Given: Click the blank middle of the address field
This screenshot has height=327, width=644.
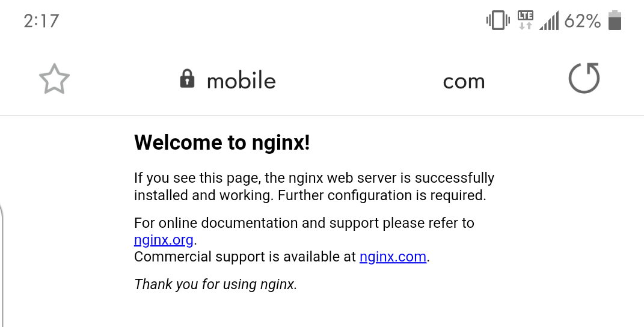Looking at the screenshot, I should [x=360, y=81].
